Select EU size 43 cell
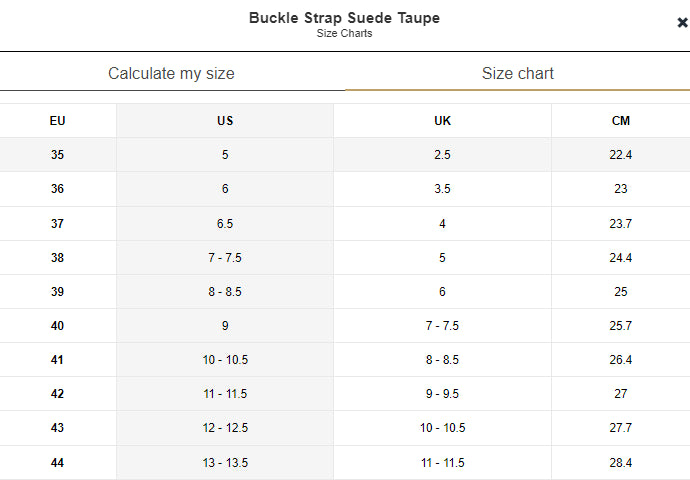 [57, 428]
